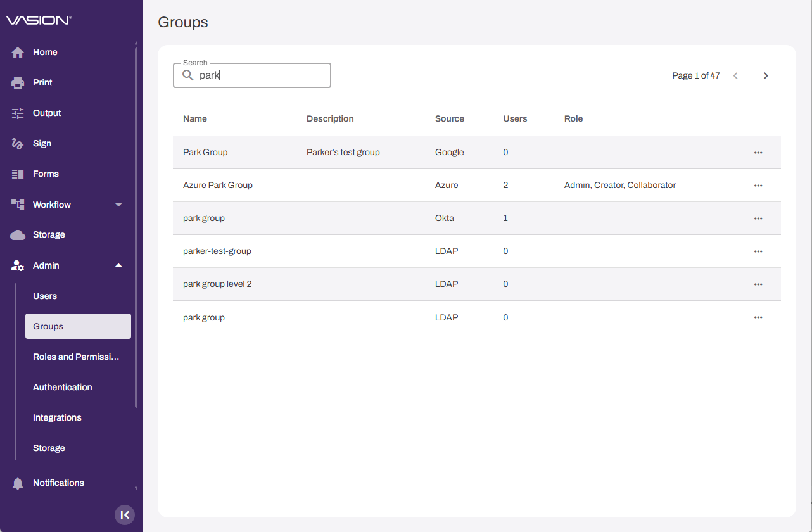
Task: Open Forms using its sidebar icon
Action: (x=18, y=174)
